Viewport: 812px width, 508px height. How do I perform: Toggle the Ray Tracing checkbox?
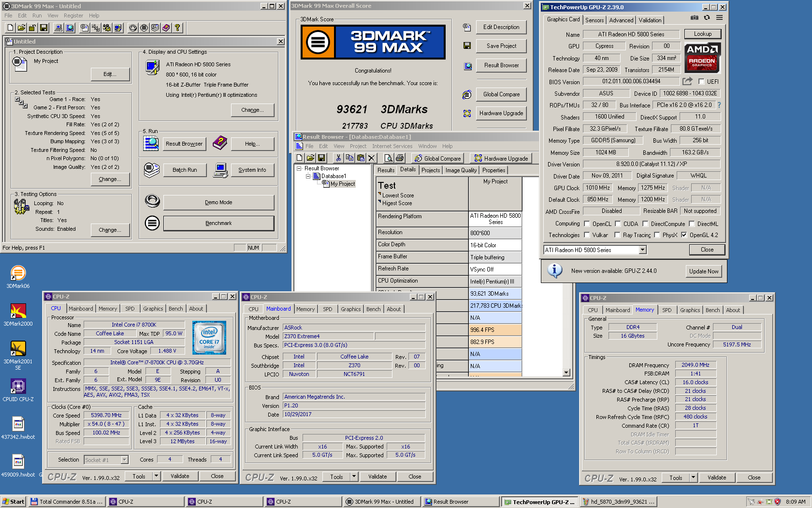point(617,235)
